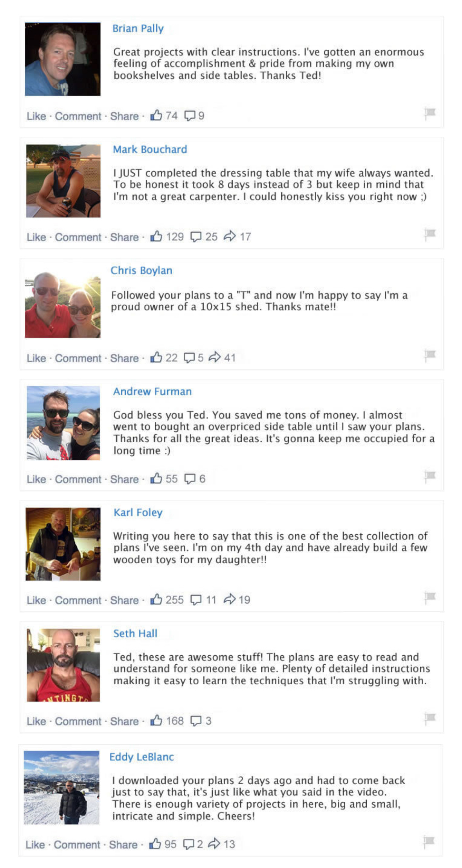Share Karl Foley's comment

coord(124,600)
